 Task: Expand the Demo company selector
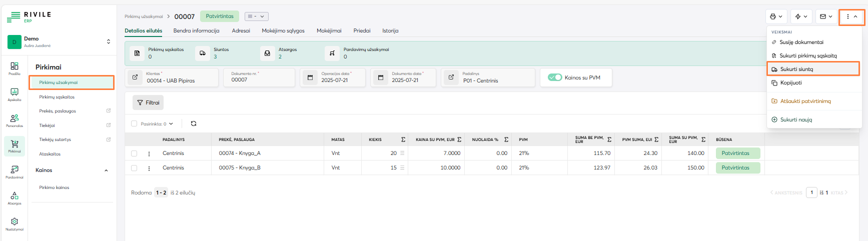pos(109,41)
